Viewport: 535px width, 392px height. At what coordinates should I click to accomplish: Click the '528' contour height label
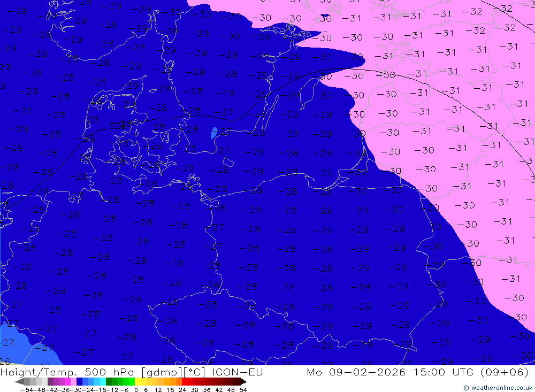117,126
